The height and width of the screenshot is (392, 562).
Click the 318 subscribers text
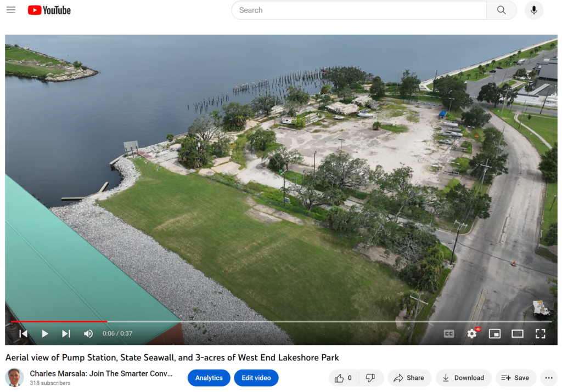pyautogui.click(x=50, y=383)
